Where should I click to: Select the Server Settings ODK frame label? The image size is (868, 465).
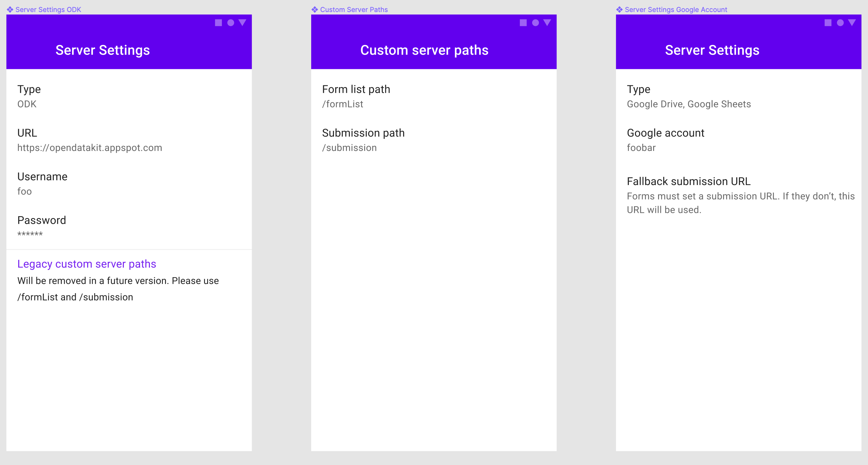coord(48,10)
